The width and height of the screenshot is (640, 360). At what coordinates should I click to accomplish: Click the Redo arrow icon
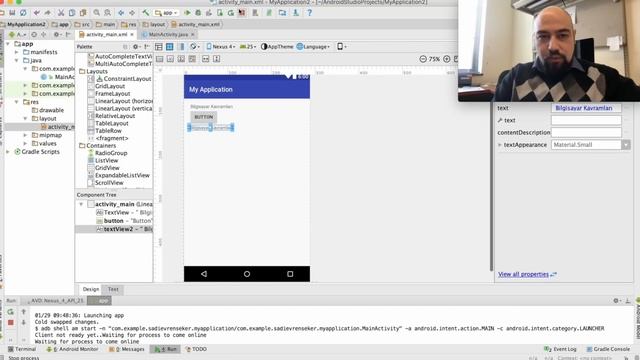tap(48, 13)
